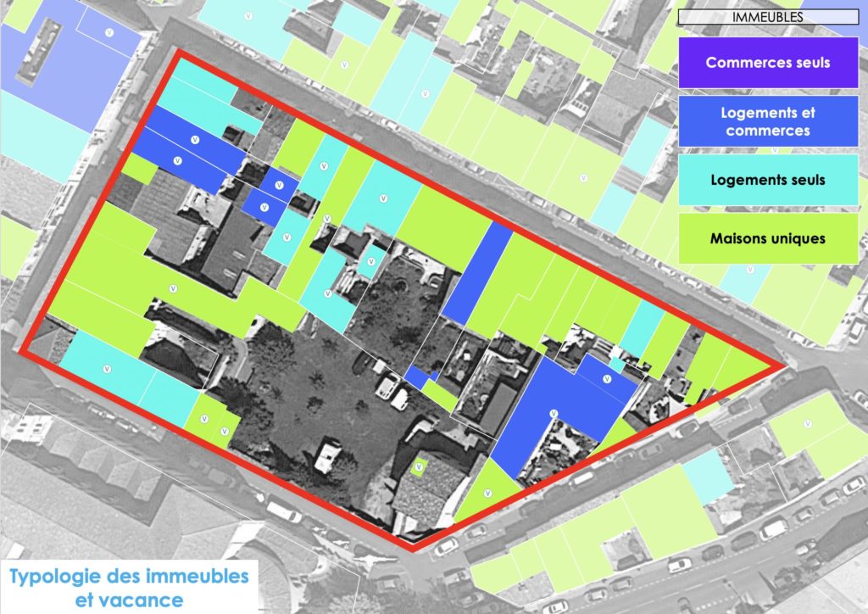
Task: Click V marker on the bottom-left cyan parcel
Action: (107, 368)
